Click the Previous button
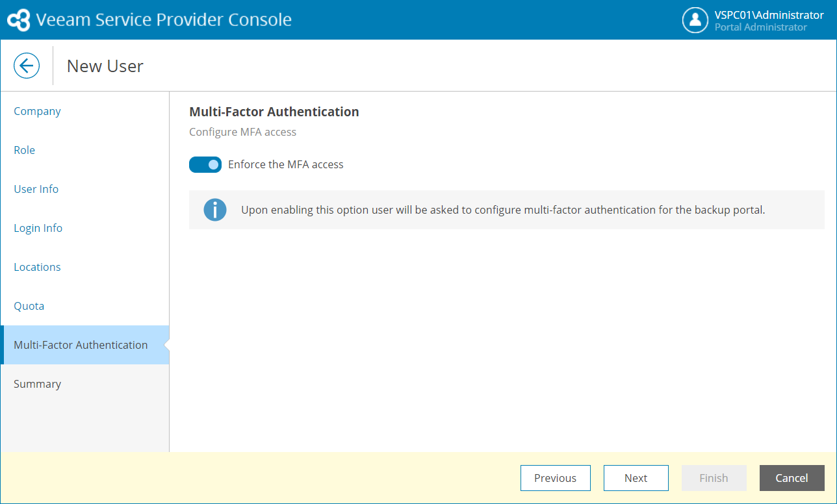Image resolution: width=837 pixels, height=504 pixels. (556, 478)
